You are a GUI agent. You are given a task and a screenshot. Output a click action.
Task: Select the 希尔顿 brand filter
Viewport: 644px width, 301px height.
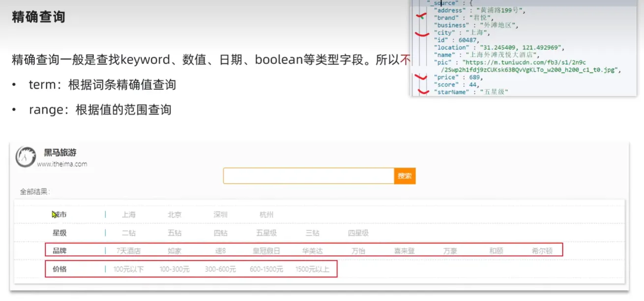point(542,251)
